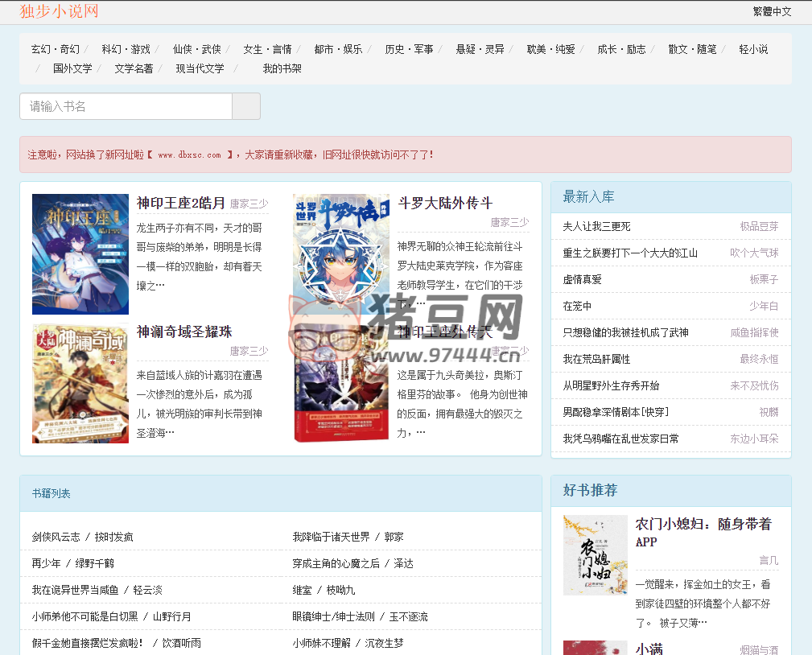This screenshot has height=655, width=812.
Task: Open 剑侠风云志 in 书籍列表
Action: (56, 537)
